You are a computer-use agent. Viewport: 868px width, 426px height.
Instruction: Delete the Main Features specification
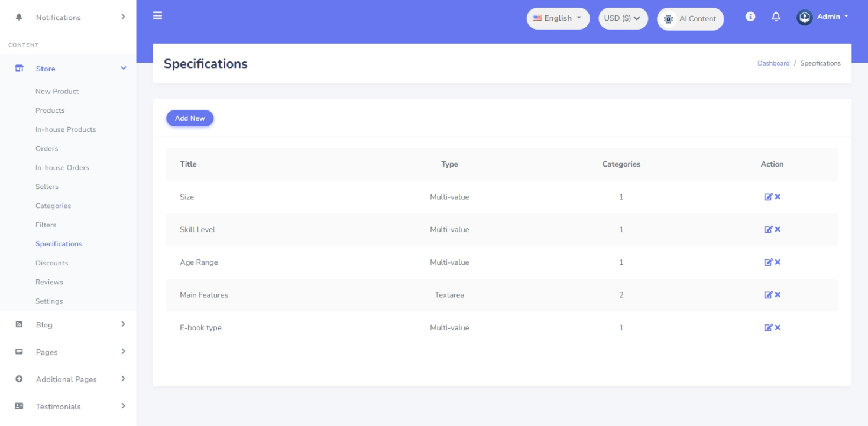[x=778, y=295]
